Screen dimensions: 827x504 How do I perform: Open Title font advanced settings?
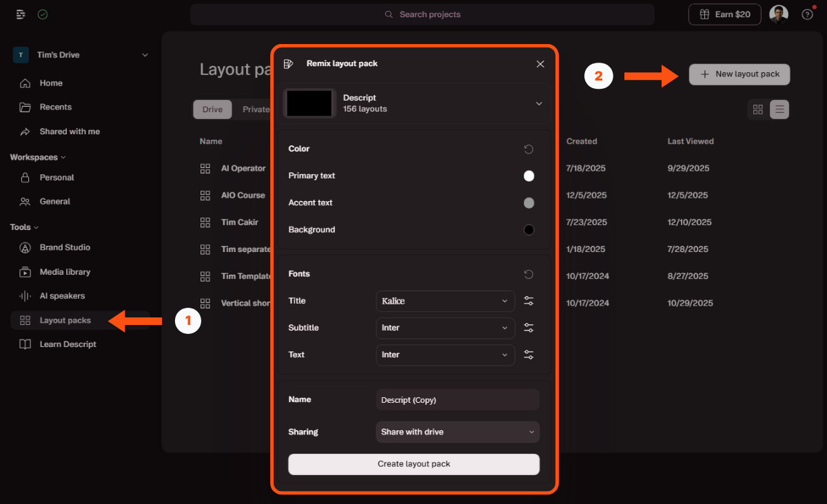click(529, 301)
